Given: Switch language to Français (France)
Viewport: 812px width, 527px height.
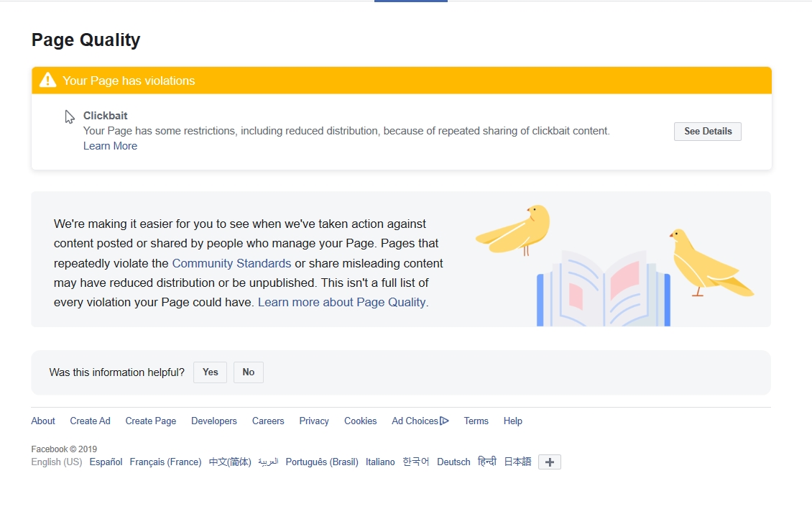Looking at the screenshot, I should pyautogui.click(x=165, y=462).
